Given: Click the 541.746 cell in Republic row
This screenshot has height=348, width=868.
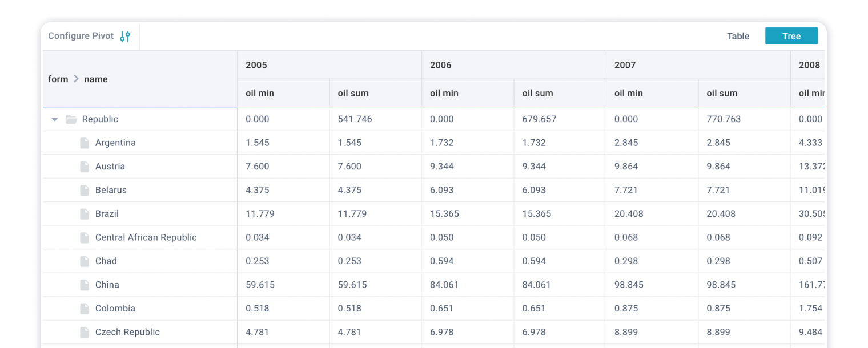Looking at the screenshot, I should click(x=376, y=119).
